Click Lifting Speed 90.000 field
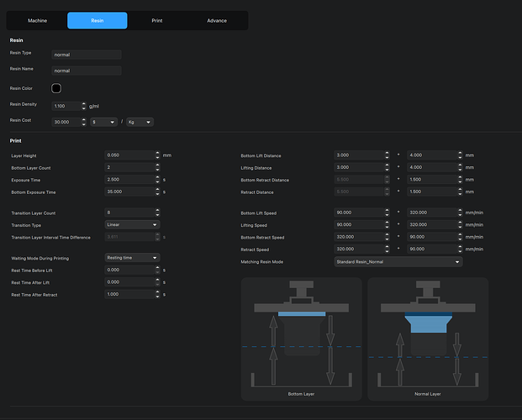 [359, 224]
